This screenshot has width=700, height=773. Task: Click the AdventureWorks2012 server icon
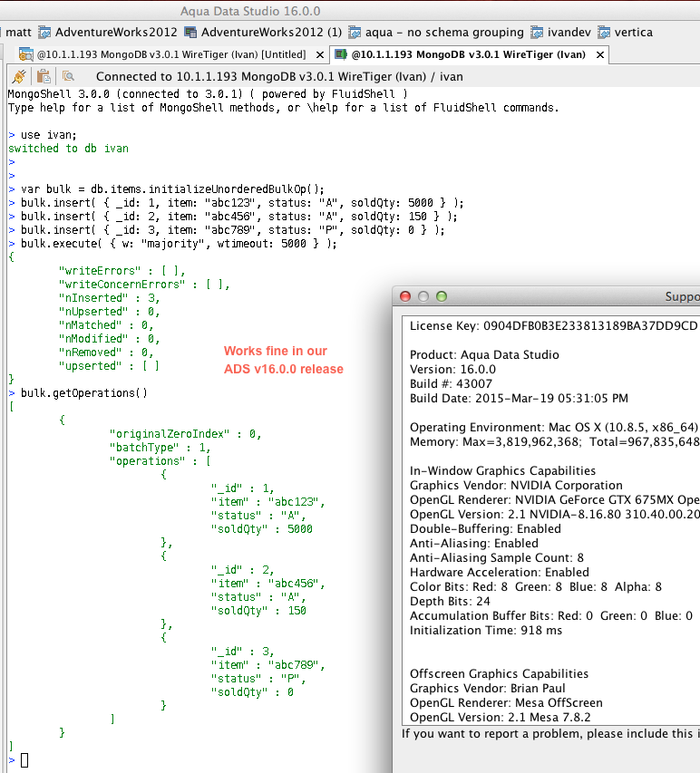45,33
